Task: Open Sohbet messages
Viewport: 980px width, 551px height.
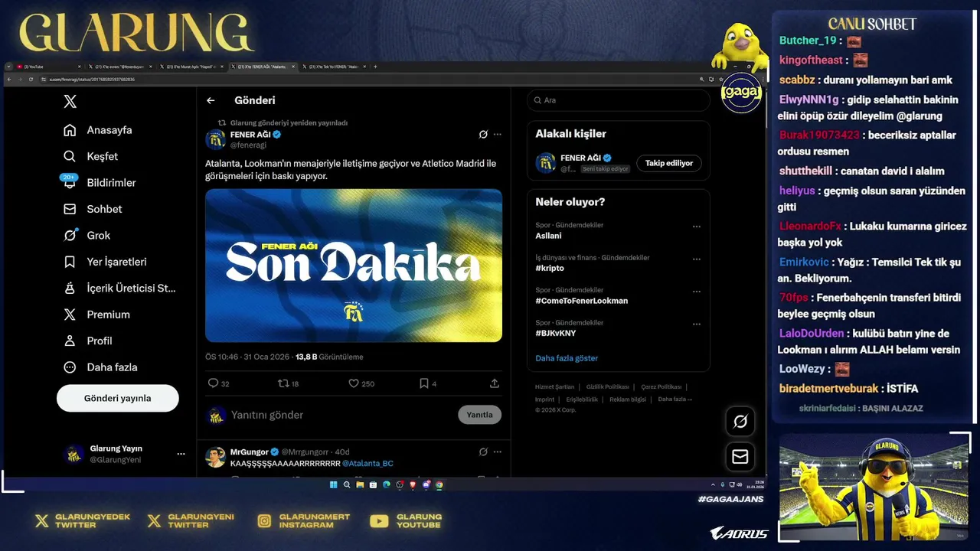Action: click(93, 209)
